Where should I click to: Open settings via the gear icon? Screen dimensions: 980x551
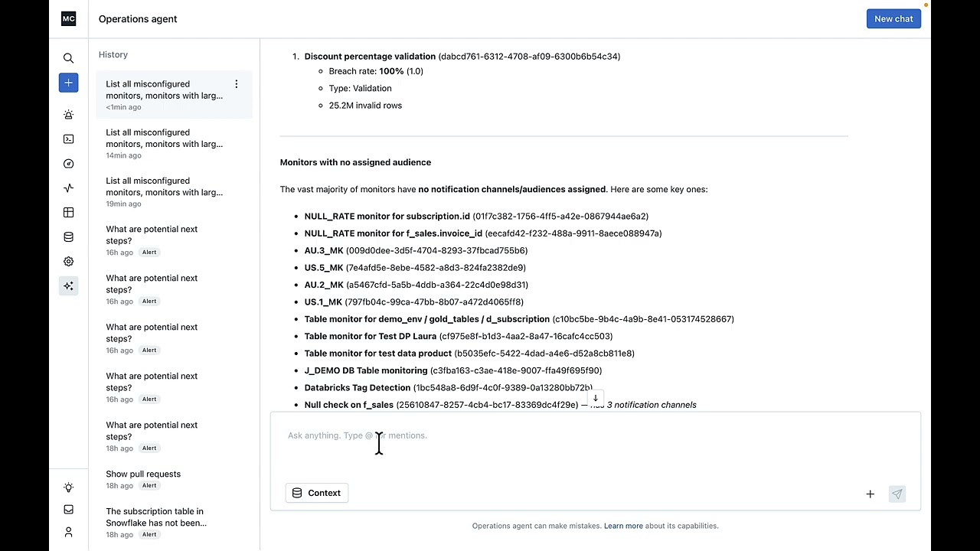click(68, 262)
